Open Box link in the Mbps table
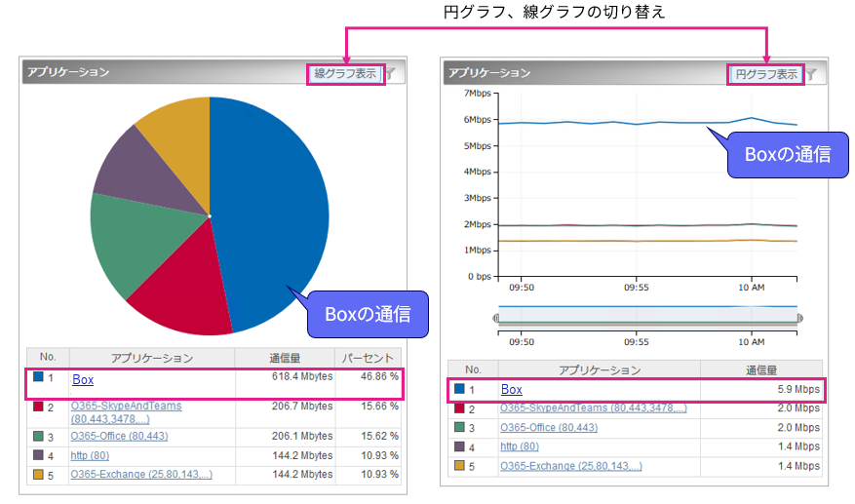The width and height of the screenshot is (855, 504). tap(512, 390)
